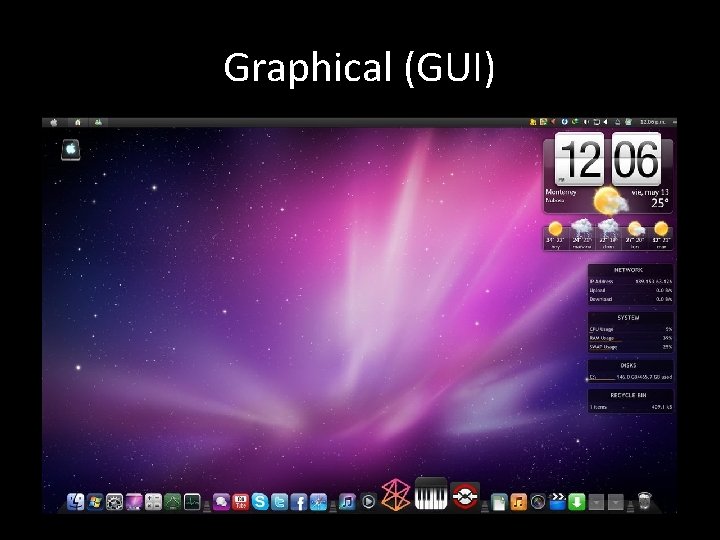720x540 pixels.
Task: Open the green graph icon in dock
Action: coord(173,501)
